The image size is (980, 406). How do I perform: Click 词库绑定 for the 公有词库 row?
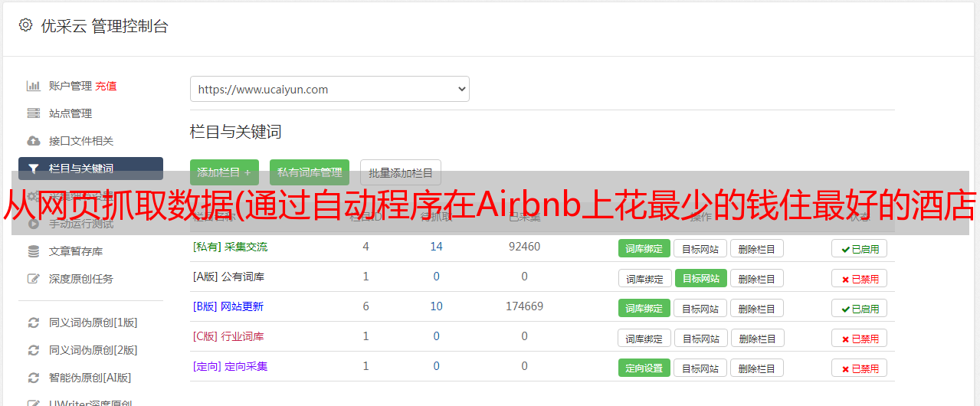644,278
